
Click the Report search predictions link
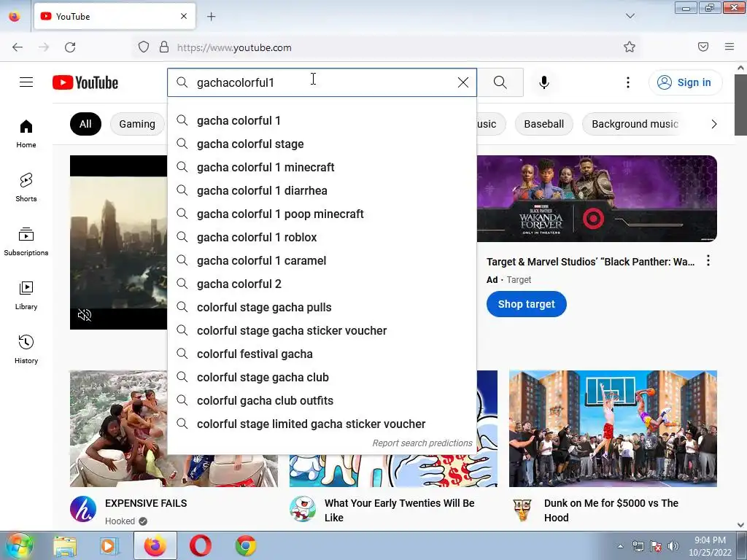point(422,443)
